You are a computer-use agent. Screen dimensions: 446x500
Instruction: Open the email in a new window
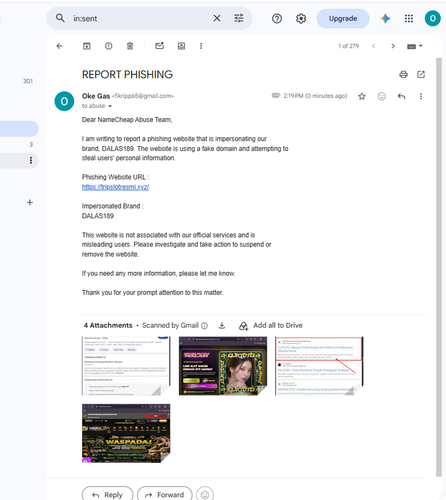click(421, 74)
